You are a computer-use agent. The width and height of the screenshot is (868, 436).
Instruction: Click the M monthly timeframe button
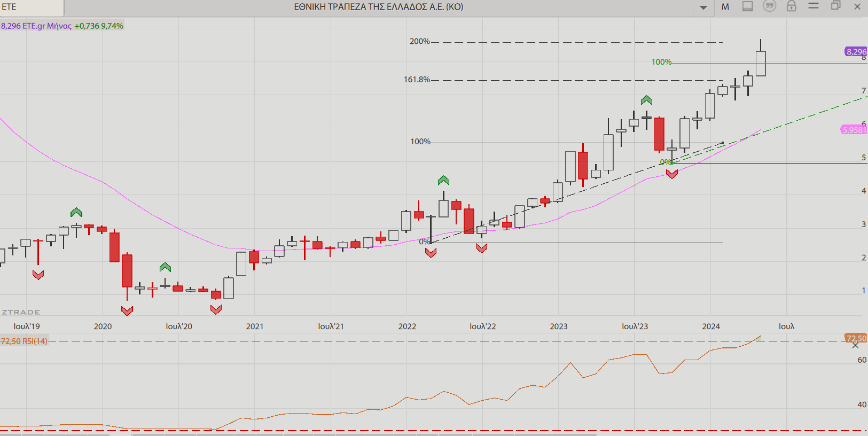coord(725,7)
